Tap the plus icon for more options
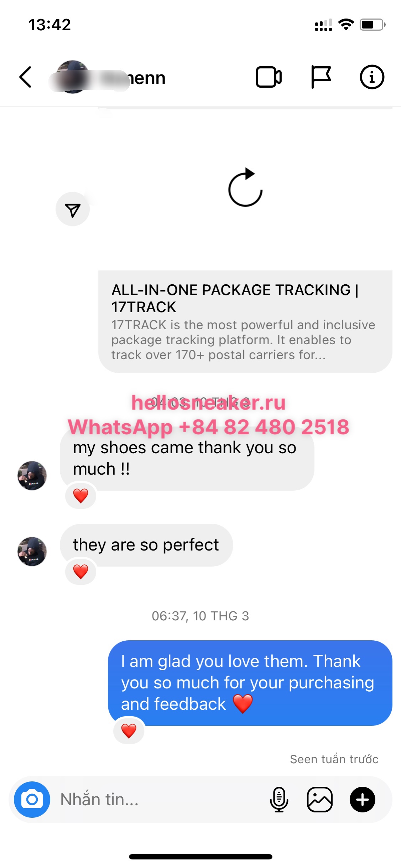This screenshot has height=868, width=401. tap(363, 799)
